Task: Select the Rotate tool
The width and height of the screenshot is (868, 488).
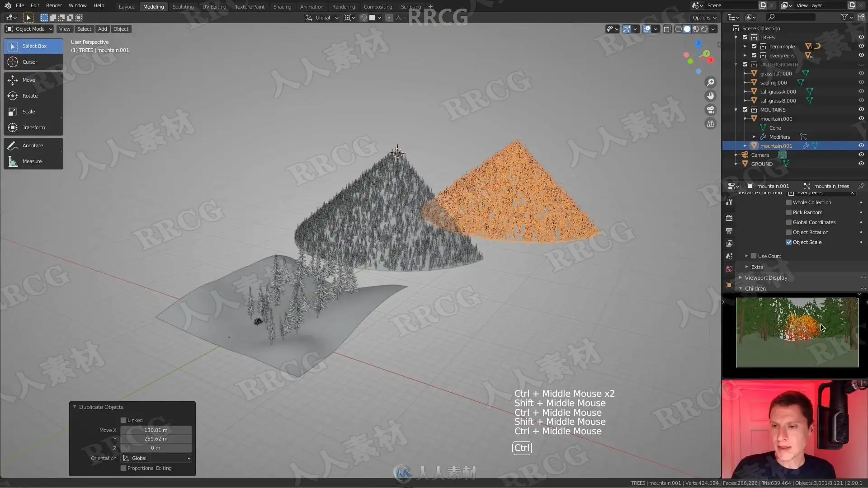Action: [30, 96]
